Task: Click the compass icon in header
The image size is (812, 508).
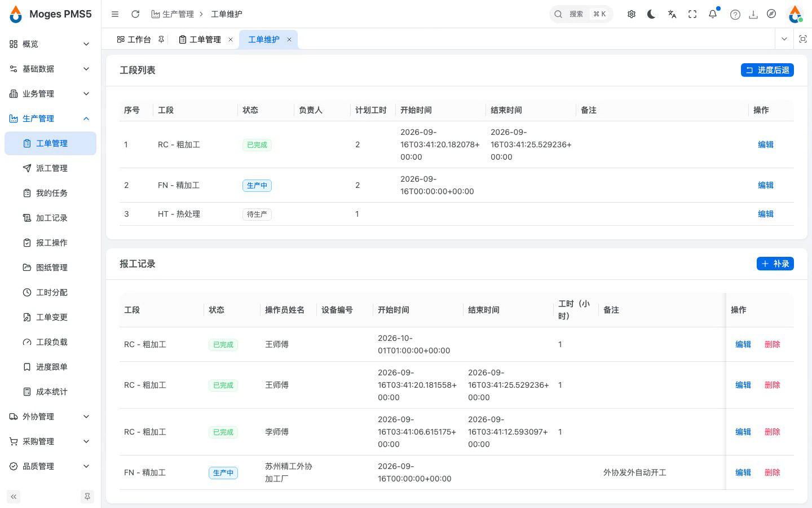Action: pyautogui.click(x=771, y=14)
